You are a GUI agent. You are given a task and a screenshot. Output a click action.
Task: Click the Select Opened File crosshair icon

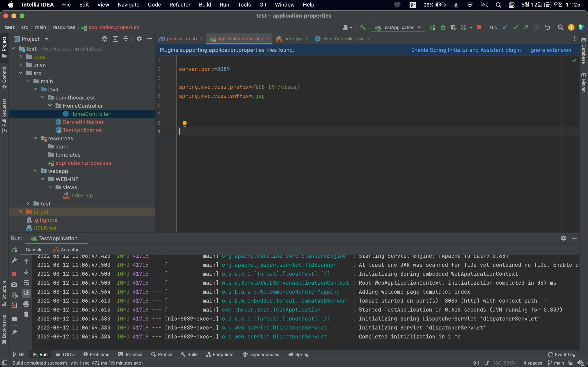pyautogui.click(x=105, y=39)
